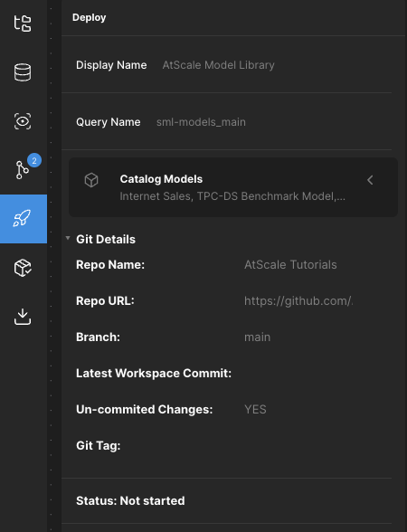Click the Display Name label
This screenshot has height=532, width=407.
click(111, 65)
